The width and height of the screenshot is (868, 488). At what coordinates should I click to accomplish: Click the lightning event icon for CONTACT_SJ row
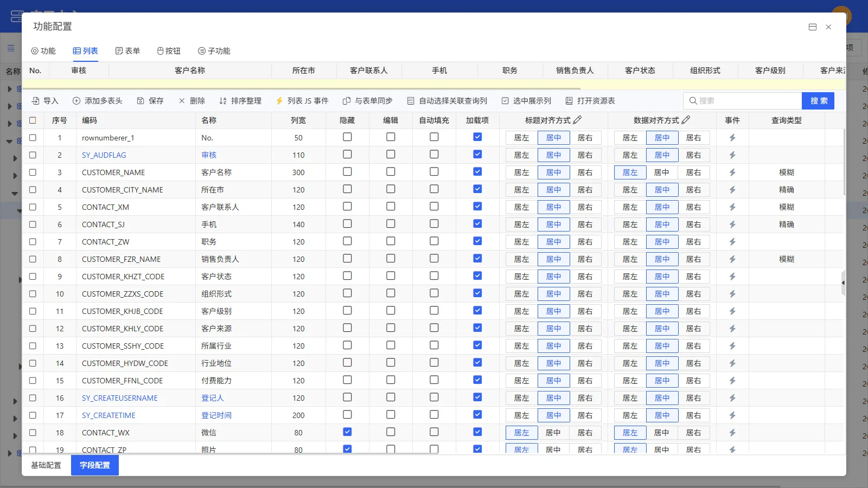(732, 224)
